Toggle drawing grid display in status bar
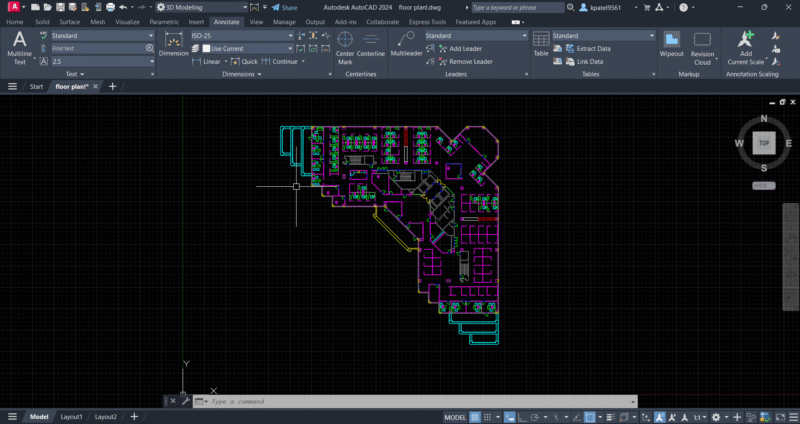The height and width of the screenshot is (424, 800). click(474, 417)
